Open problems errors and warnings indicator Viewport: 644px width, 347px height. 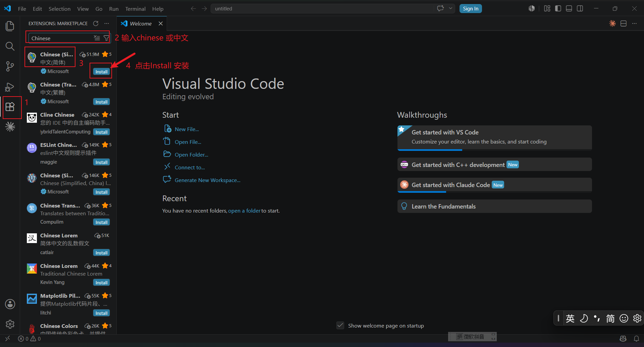point(29,339)
